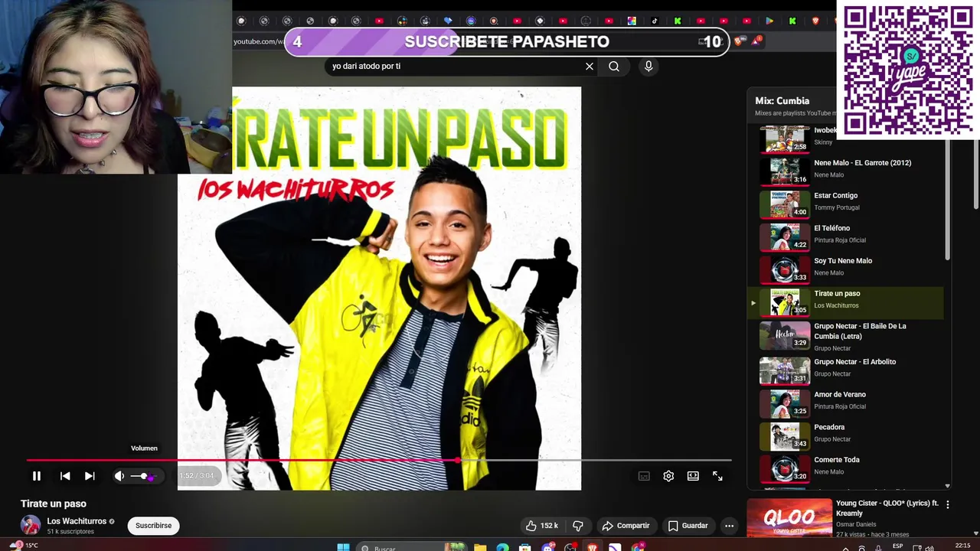980x551 pixels.
Task: Click the search magnifier button
Action: point(614,67)
